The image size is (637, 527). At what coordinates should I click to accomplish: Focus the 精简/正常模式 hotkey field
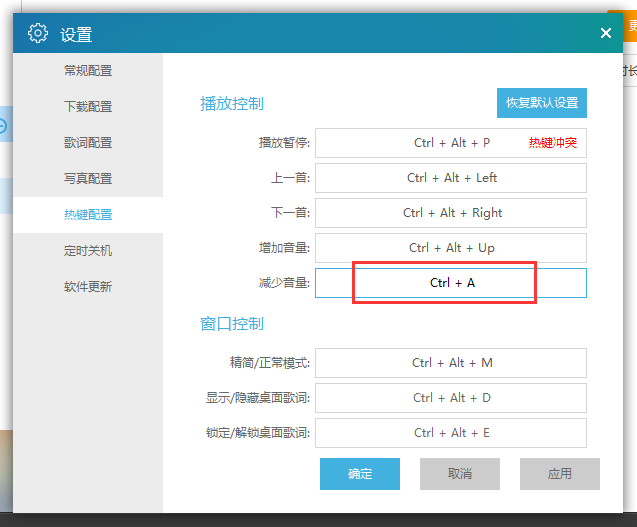(450, 363)
